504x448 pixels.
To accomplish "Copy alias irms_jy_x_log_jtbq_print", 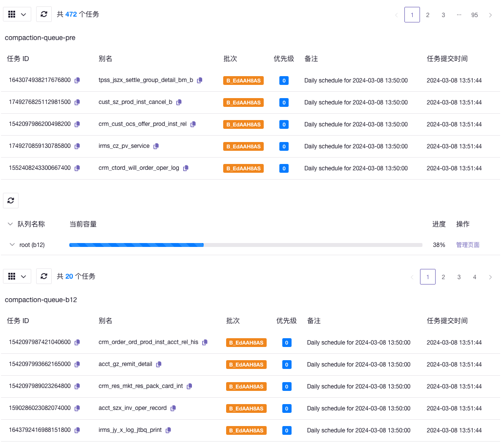I will point(168,430).
